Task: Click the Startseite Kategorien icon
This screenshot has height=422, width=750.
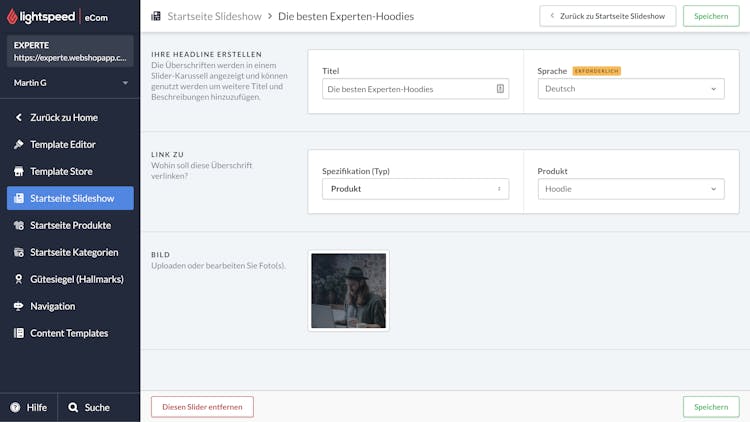Action: [19, 252]
